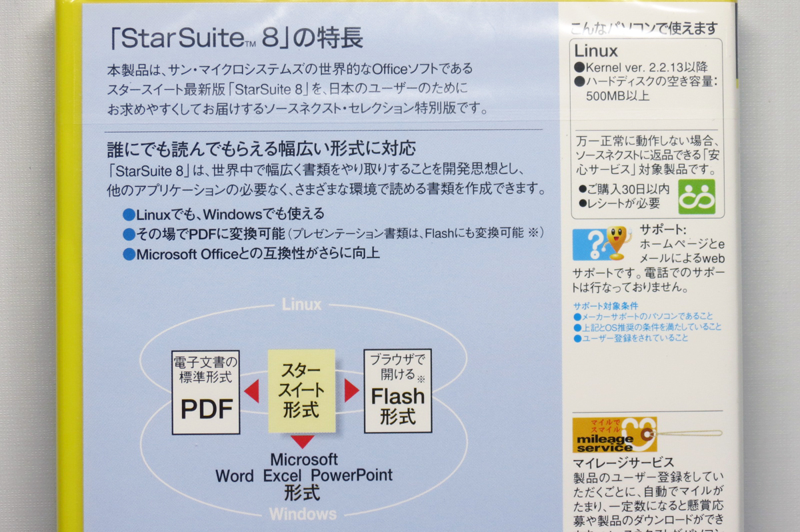
Task: Click the Flash形式 box labeled ブラウザで開ける
Action: 397,391
